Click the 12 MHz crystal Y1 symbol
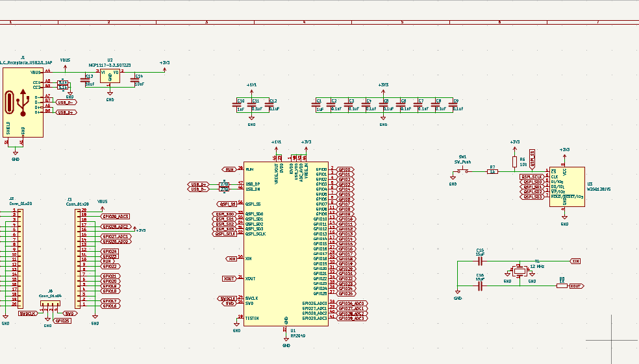 click(520, 270)
